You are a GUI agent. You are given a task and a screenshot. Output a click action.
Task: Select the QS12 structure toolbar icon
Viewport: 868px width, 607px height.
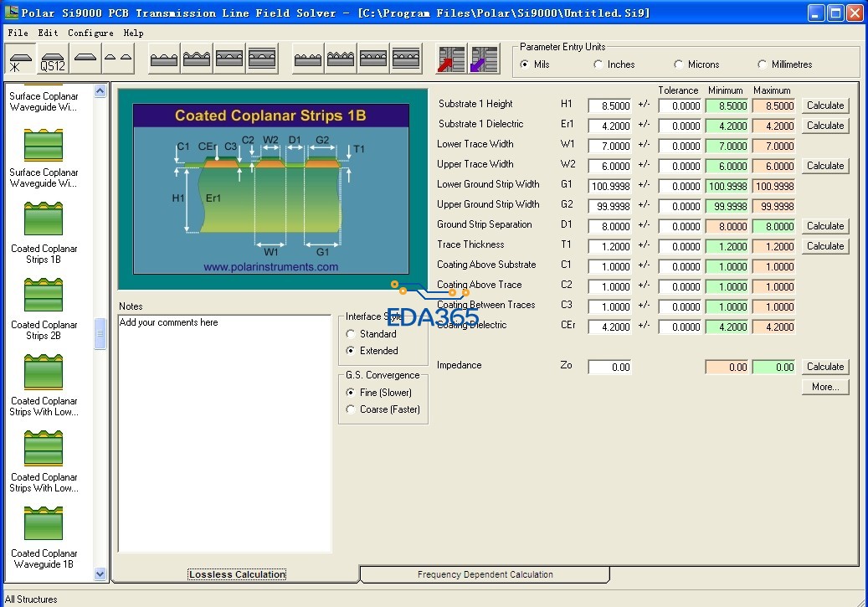(53, 59)
